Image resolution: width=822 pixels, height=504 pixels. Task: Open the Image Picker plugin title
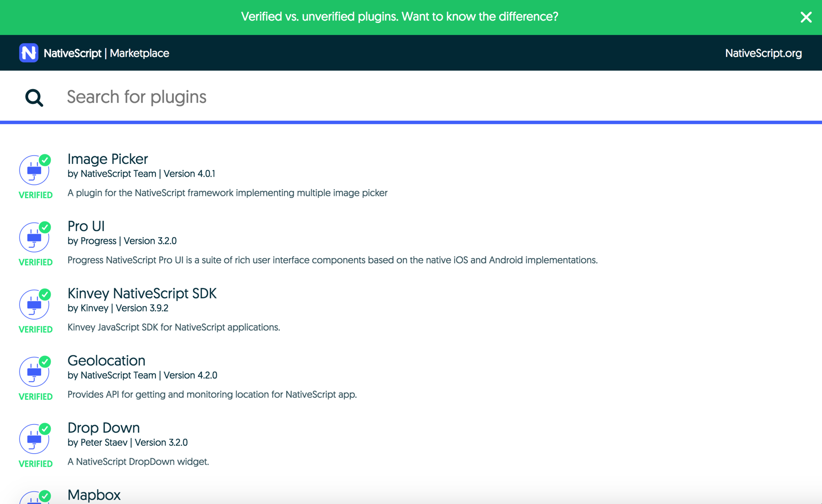tap(108, 159)
